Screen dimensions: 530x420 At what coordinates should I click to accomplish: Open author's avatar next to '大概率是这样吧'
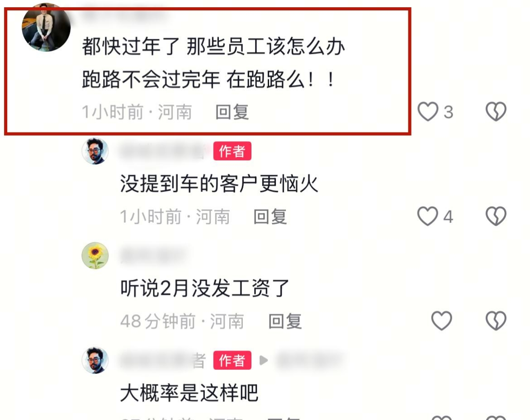tap(95, 360)
